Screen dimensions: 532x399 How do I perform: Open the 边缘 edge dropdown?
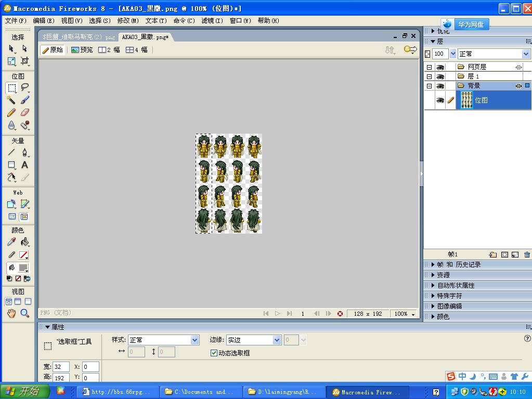254,340
